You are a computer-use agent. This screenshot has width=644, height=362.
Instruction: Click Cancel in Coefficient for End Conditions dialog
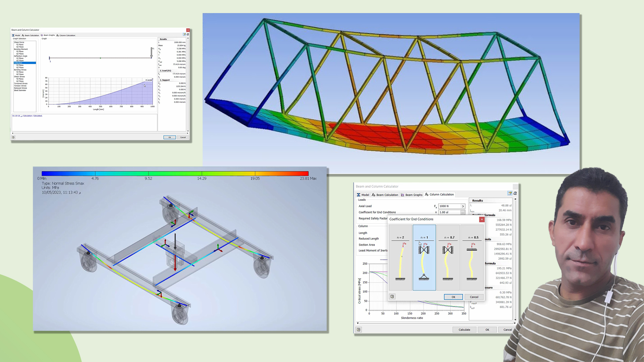474,297
